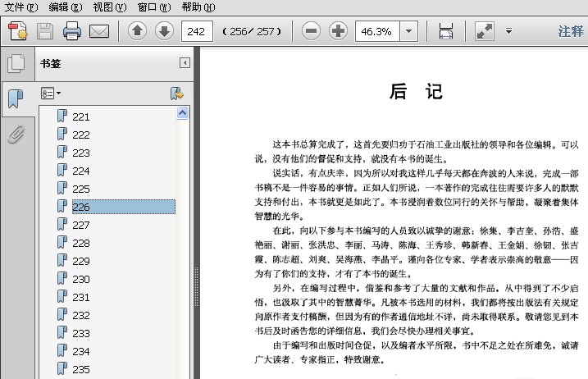Screen dimensions: 588x379
Task: Zoom out with the minus button
Action: [311, 32]
